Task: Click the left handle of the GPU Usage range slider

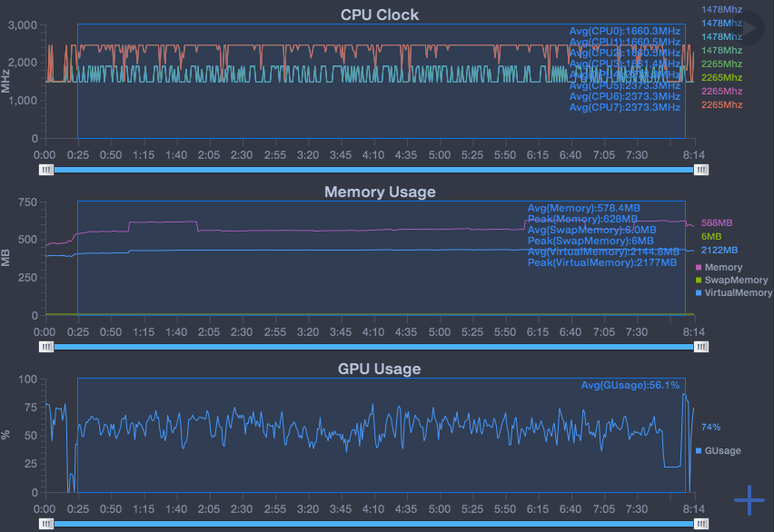Action: [46, 524]
